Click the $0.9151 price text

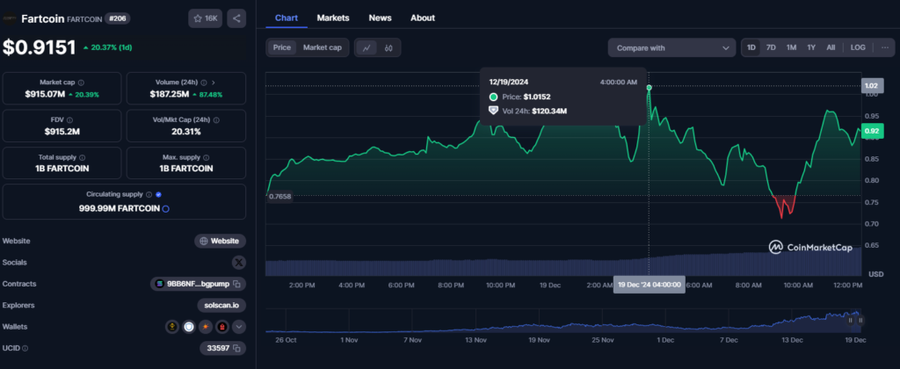tap(39, 48)
